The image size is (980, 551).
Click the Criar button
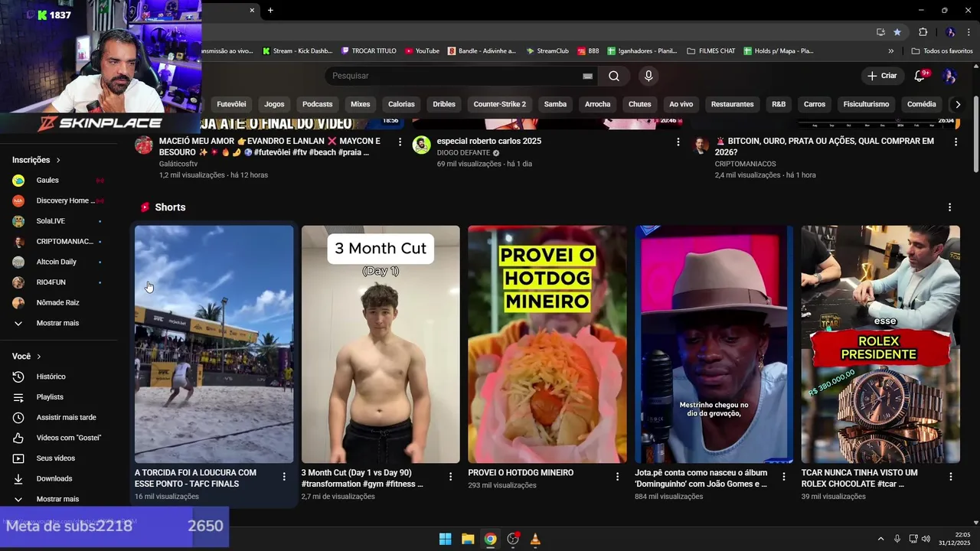click(x=882, y=76)
